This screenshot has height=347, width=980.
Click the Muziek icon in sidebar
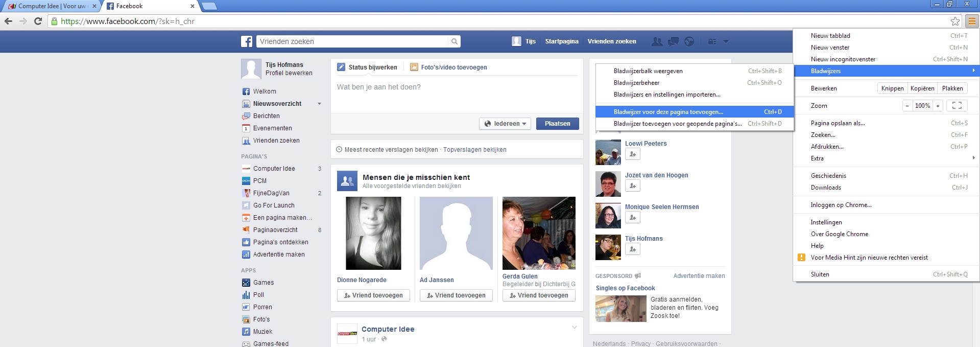click(x=246, y=332)
